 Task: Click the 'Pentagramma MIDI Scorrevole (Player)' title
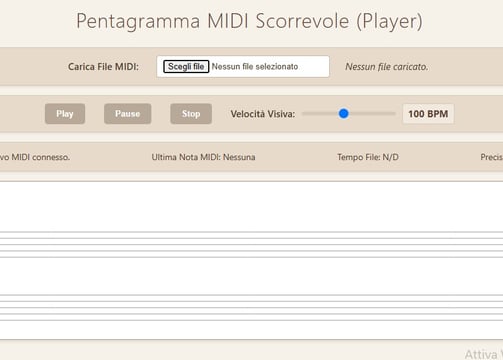[249, 21]
